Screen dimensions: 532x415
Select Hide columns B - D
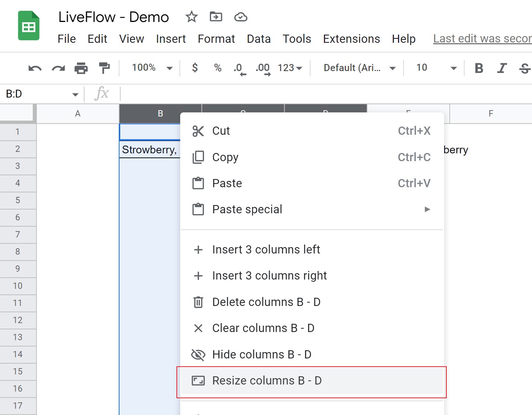pos(261,354)
